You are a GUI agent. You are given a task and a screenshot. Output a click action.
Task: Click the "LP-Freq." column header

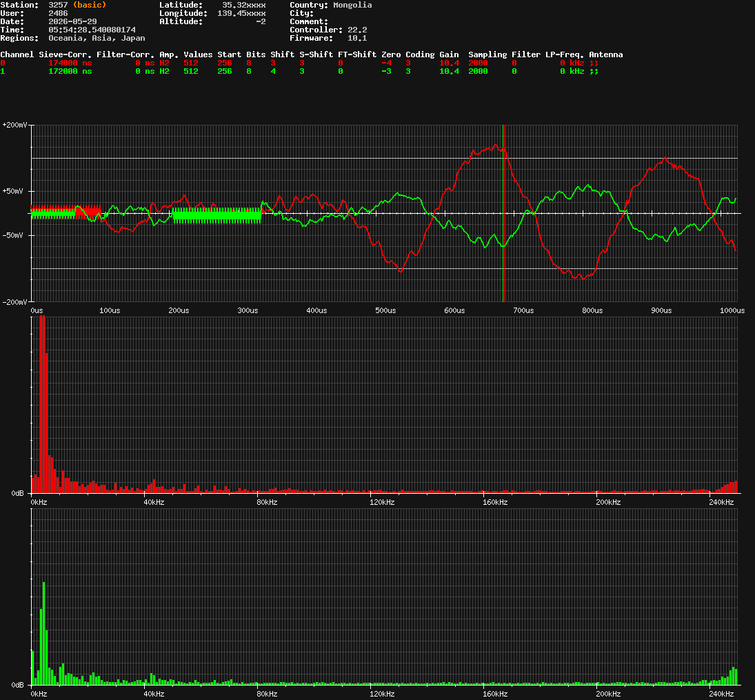pyautogui.click(x=564, y=55)
